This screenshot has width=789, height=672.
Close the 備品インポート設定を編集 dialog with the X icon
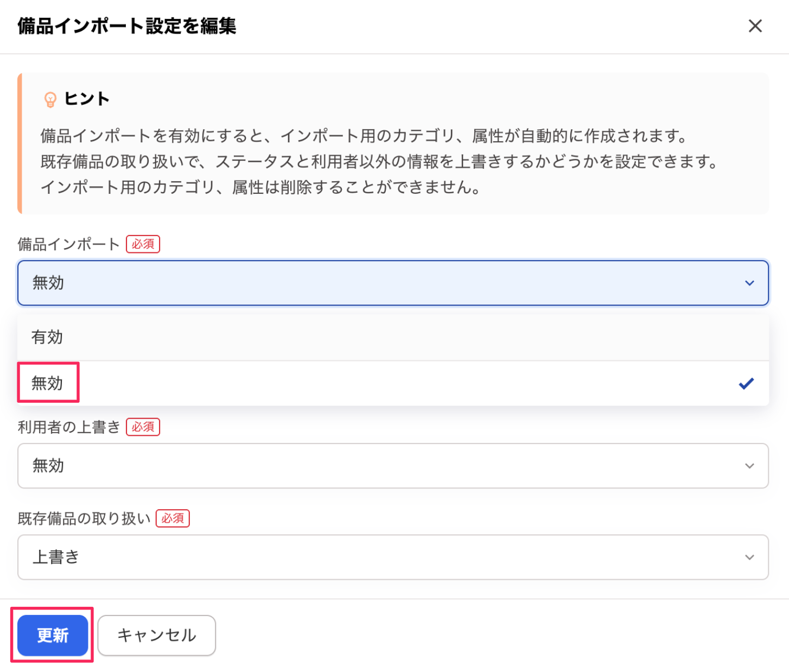(755, 26)
